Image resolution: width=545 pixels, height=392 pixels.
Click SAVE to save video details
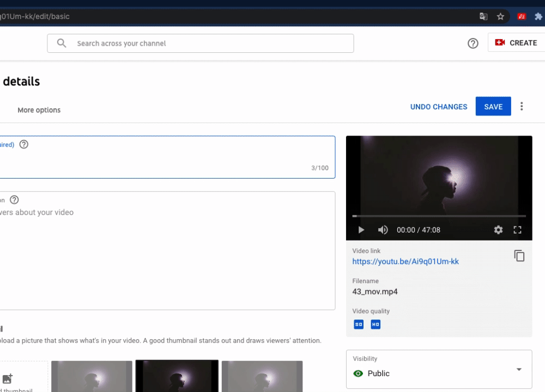493,106
